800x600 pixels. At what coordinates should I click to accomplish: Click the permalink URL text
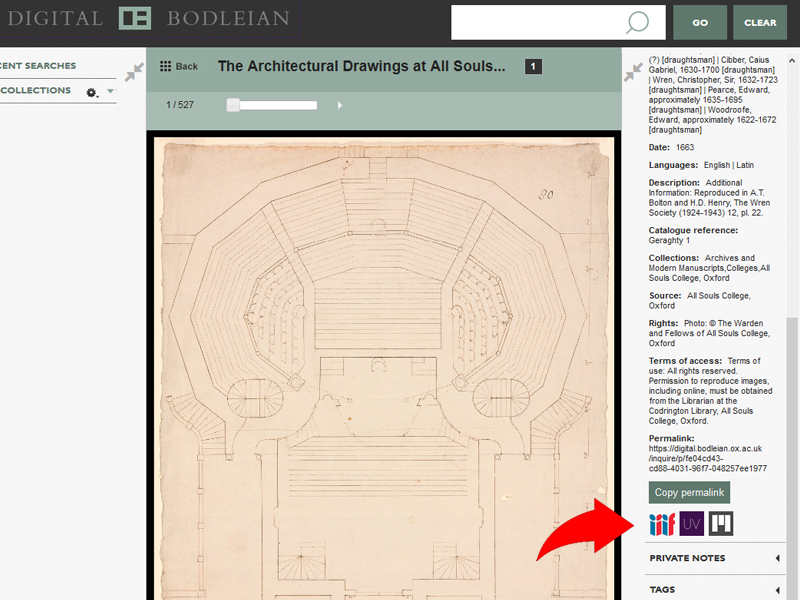tap(708, 458)
